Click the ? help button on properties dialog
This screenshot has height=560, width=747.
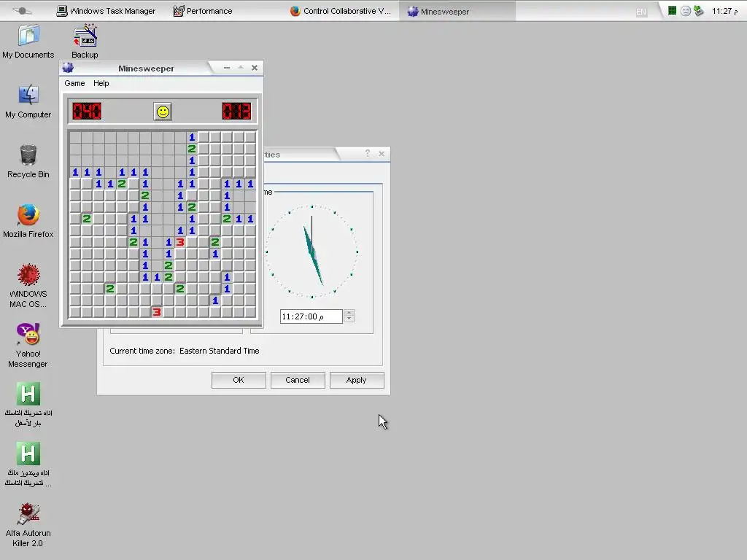point(368,153)
